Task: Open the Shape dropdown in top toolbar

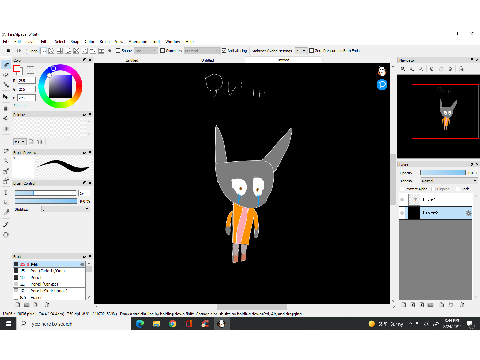Action: coord(146,51)
